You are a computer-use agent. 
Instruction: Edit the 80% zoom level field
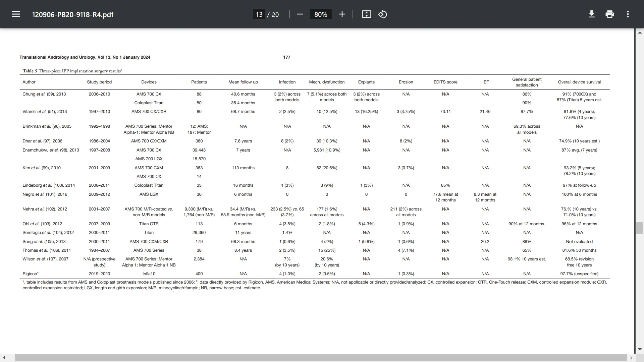click(321, 14)
